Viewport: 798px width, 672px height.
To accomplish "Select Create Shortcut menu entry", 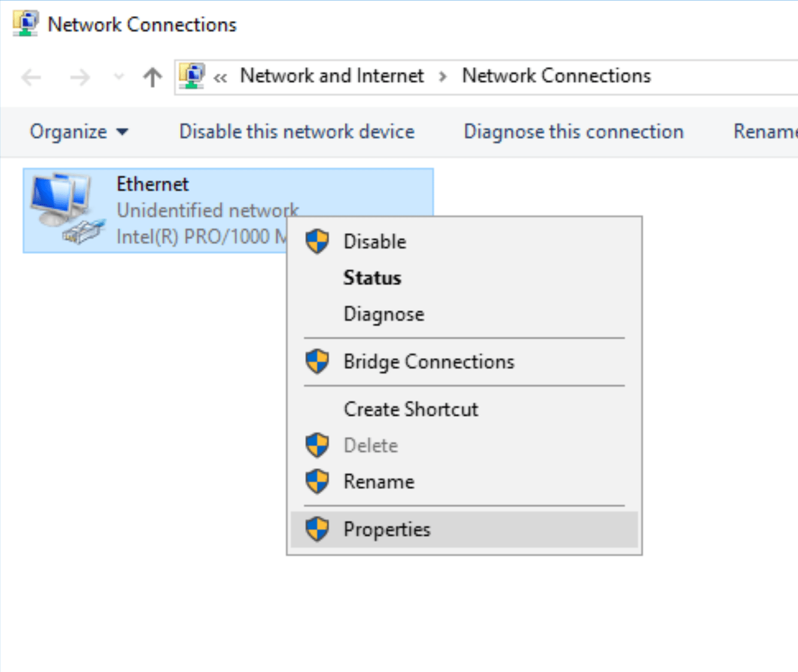I will pyautogui.click(x=410, y=410).
